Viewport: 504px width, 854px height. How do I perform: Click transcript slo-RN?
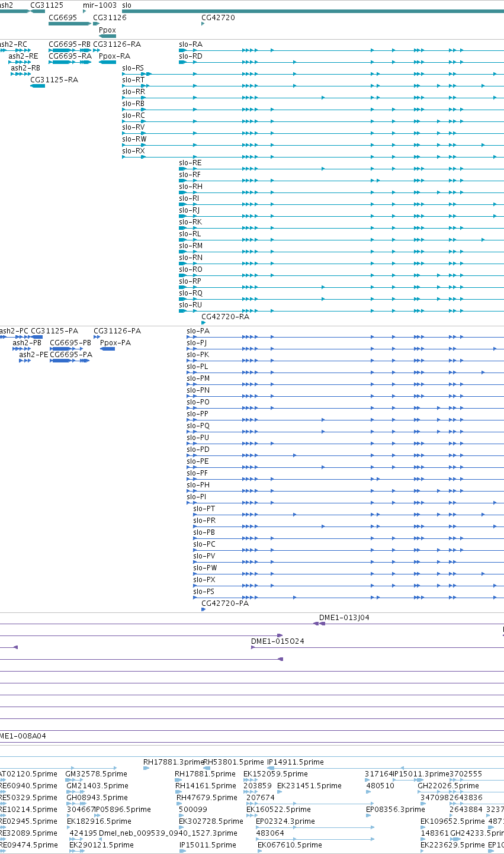[x=191, y=258]
